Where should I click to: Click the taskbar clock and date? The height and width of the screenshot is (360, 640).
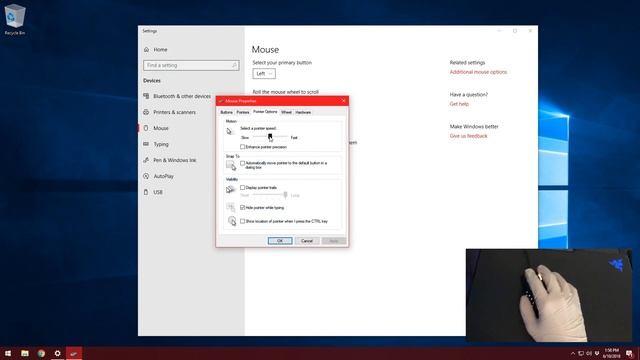(x=612, y=353)
